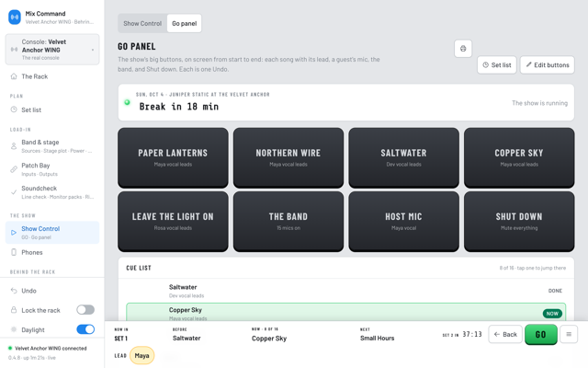Click the Back button in bottom bar

505,334
